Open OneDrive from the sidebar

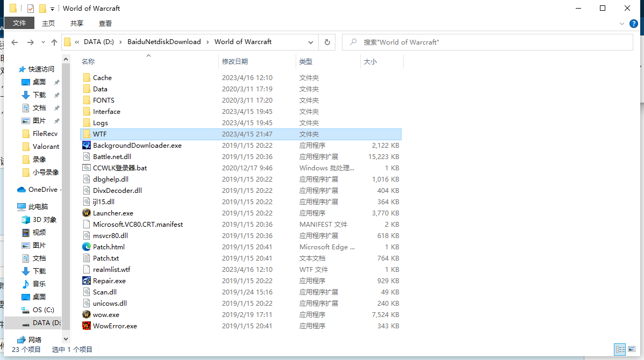coord(39,189)
